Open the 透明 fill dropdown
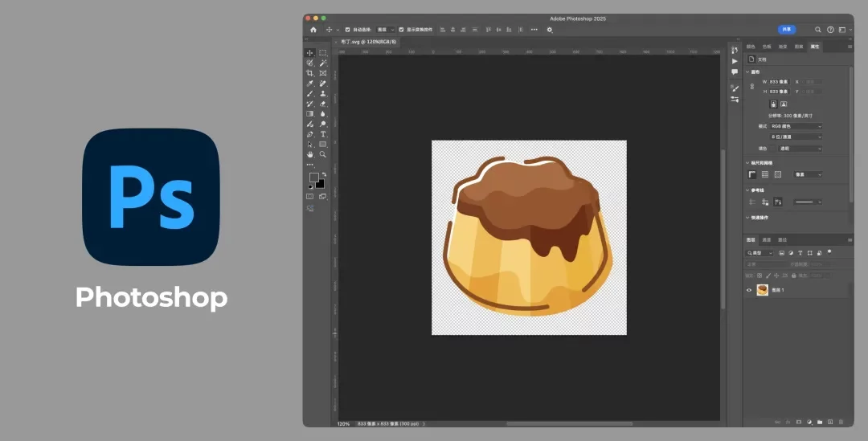Image resolution: width=868 pixels, height=441 pixels. coord(795,149)
